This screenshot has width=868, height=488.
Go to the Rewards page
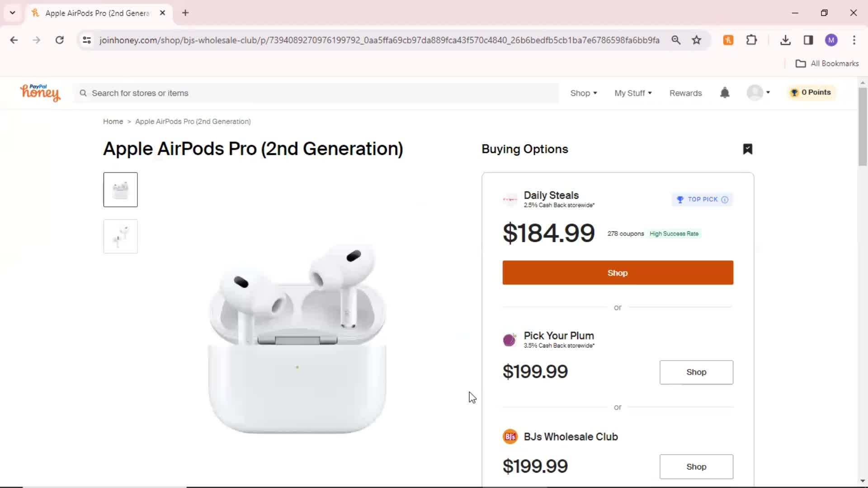[685, 93]
